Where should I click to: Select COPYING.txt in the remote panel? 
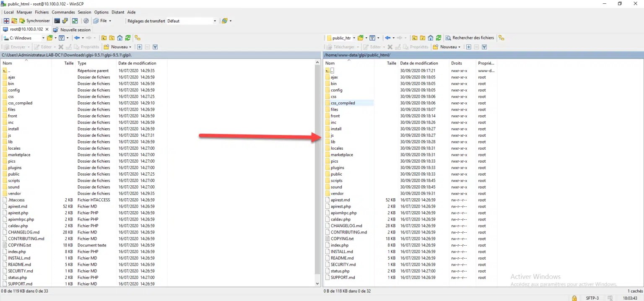[342, 239]
